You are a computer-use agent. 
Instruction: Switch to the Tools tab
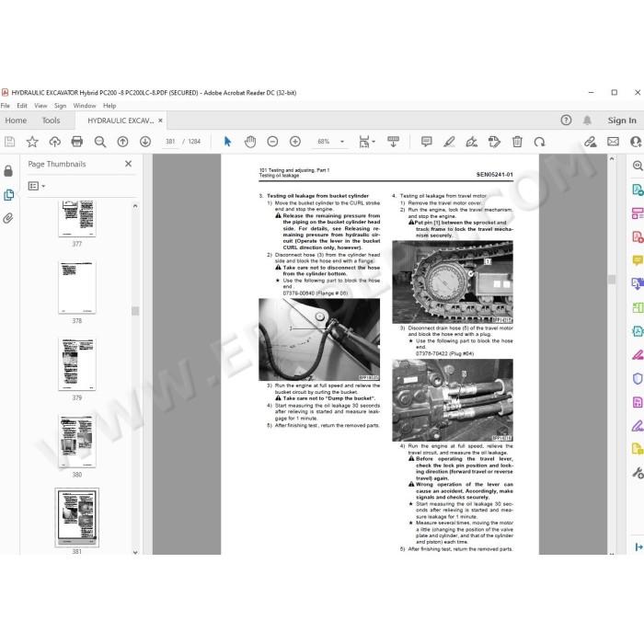pyautogui.click(x=51, y=121)
